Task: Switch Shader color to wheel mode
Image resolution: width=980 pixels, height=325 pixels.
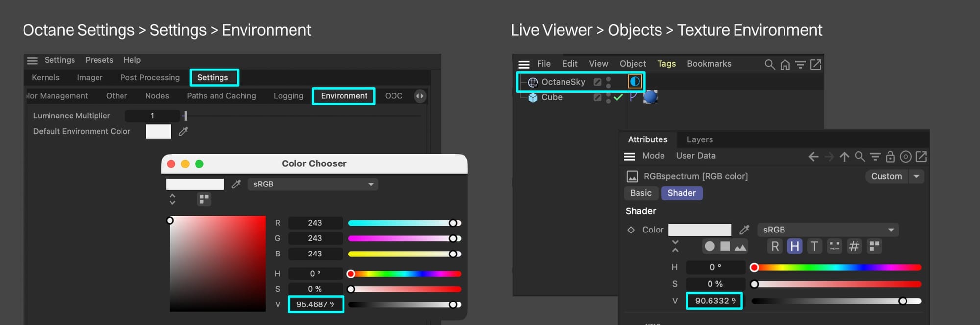Action: 710,246
